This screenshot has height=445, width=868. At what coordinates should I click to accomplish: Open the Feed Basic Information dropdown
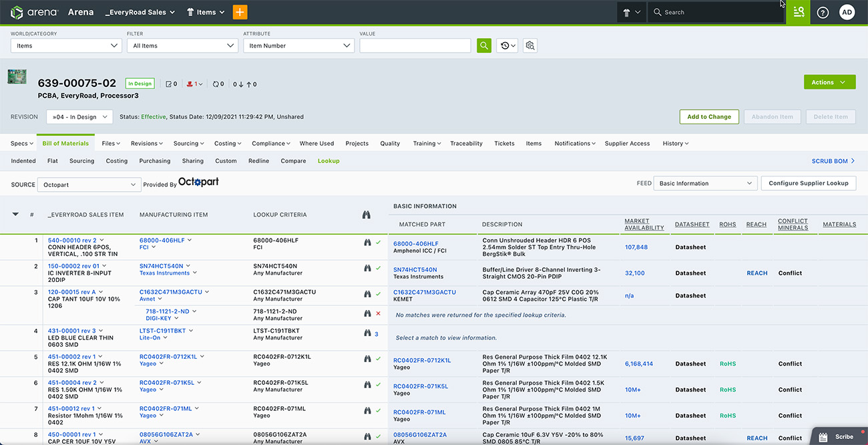point(706,183)
